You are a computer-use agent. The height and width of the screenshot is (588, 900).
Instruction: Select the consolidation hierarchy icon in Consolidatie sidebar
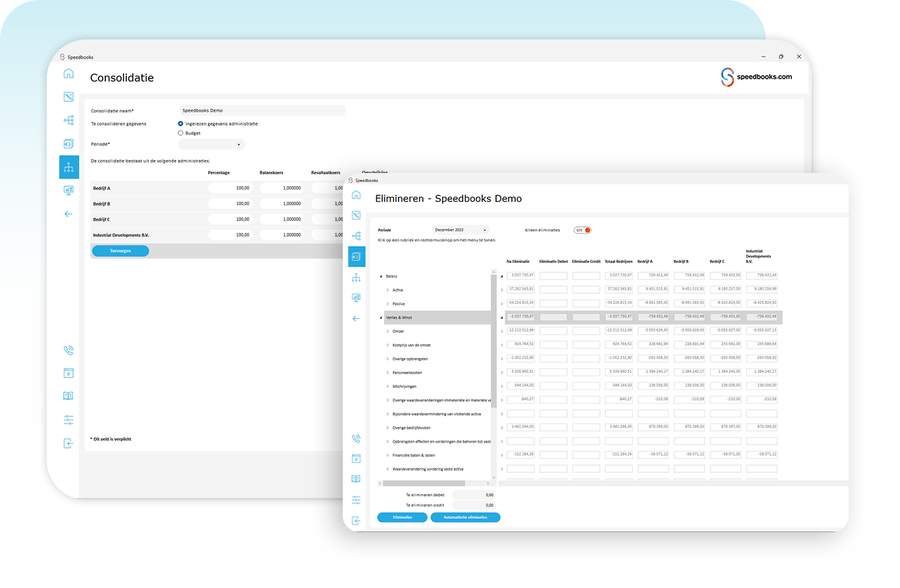tap(68, 167)
